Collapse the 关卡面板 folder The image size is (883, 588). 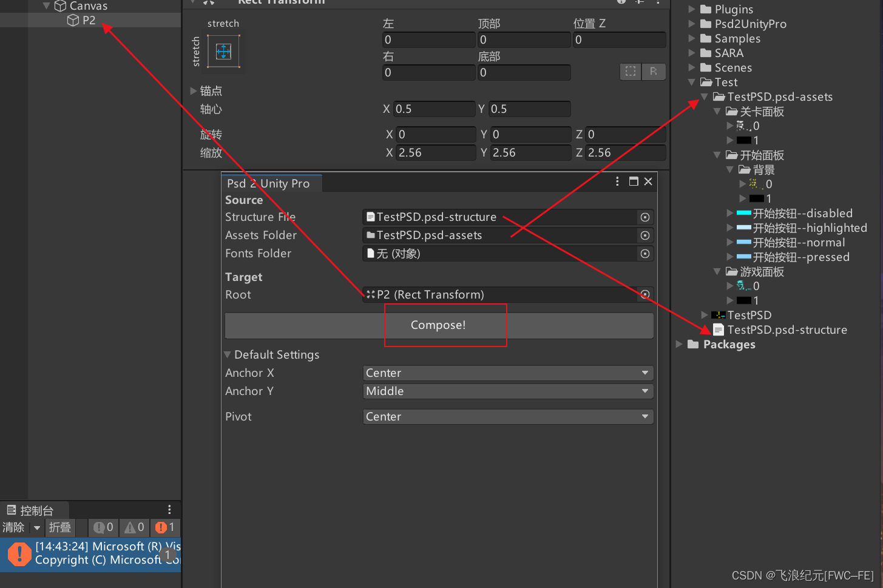[717, 112]
